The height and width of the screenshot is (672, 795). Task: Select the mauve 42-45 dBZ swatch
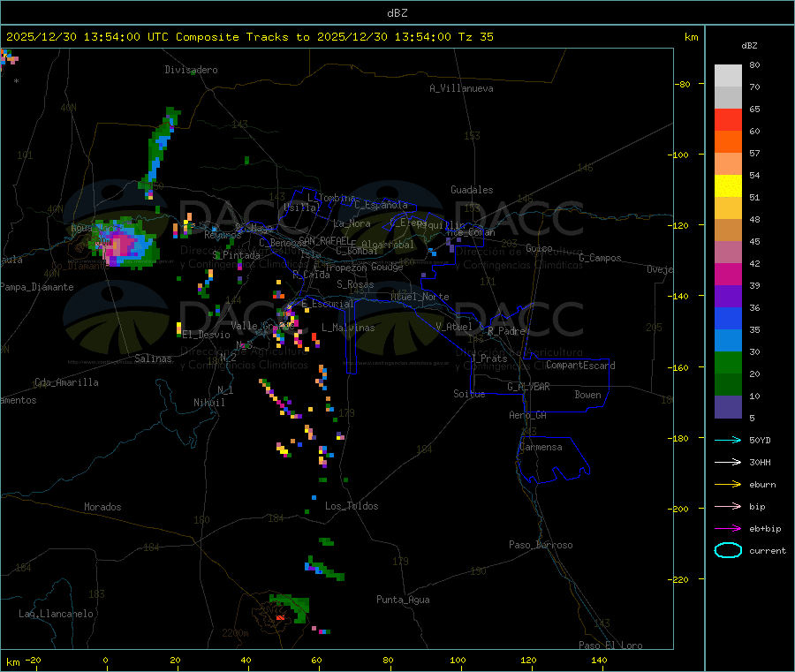[x=728, y=253]
